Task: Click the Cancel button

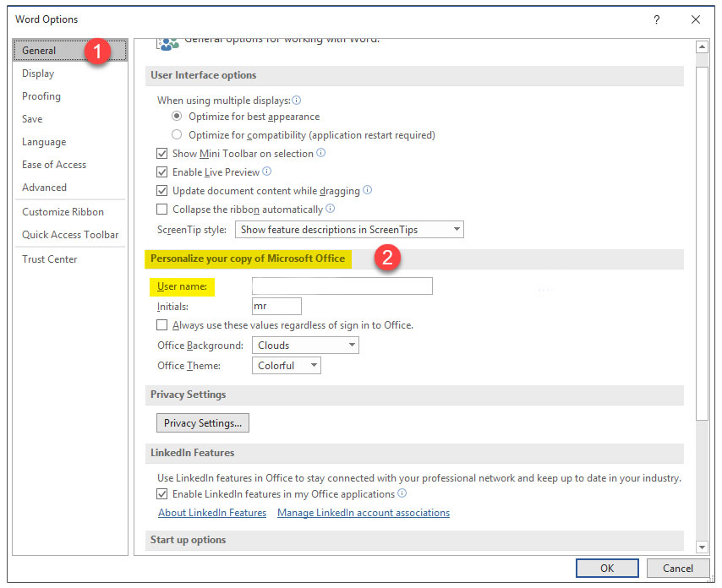Action: (x=678, y=569)
